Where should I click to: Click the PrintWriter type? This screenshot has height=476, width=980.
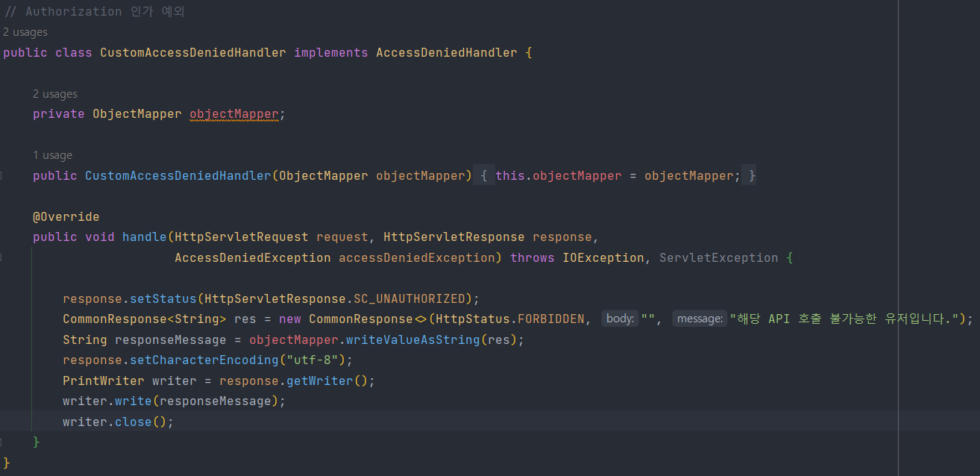click(x=103, y=381)
